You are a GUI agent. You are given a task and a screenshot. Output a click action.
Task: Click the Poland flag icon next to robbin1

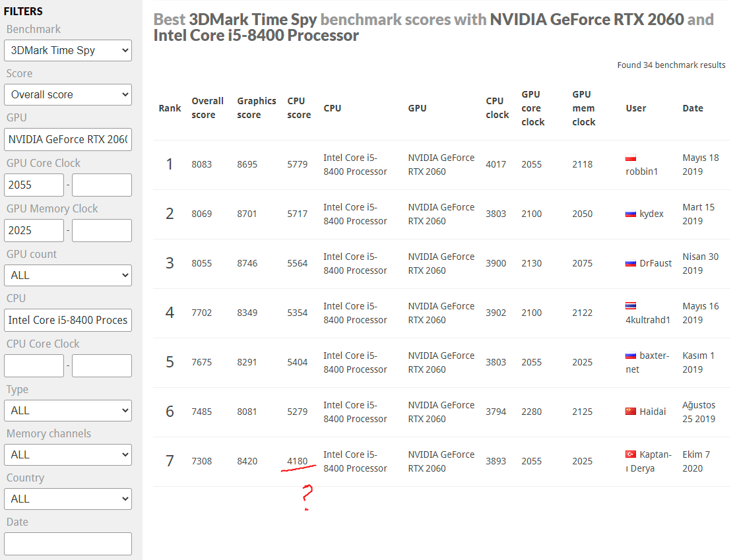tap(631, 158)
